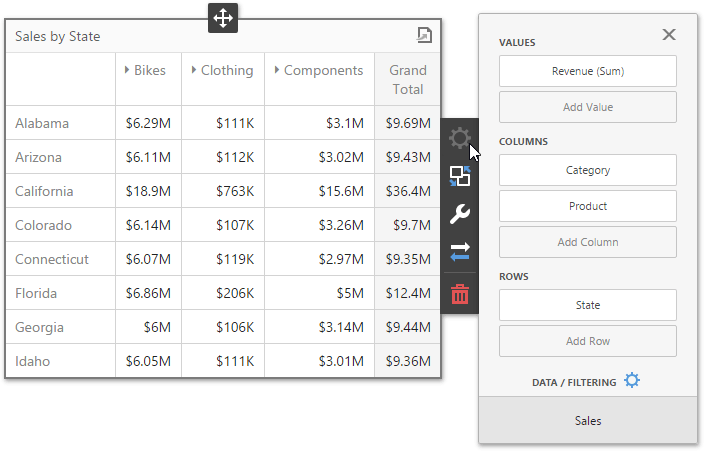Viewport: 704px width, 451px height.
Task: Close the bindings panel with X
Action: [x=669, y=35]
